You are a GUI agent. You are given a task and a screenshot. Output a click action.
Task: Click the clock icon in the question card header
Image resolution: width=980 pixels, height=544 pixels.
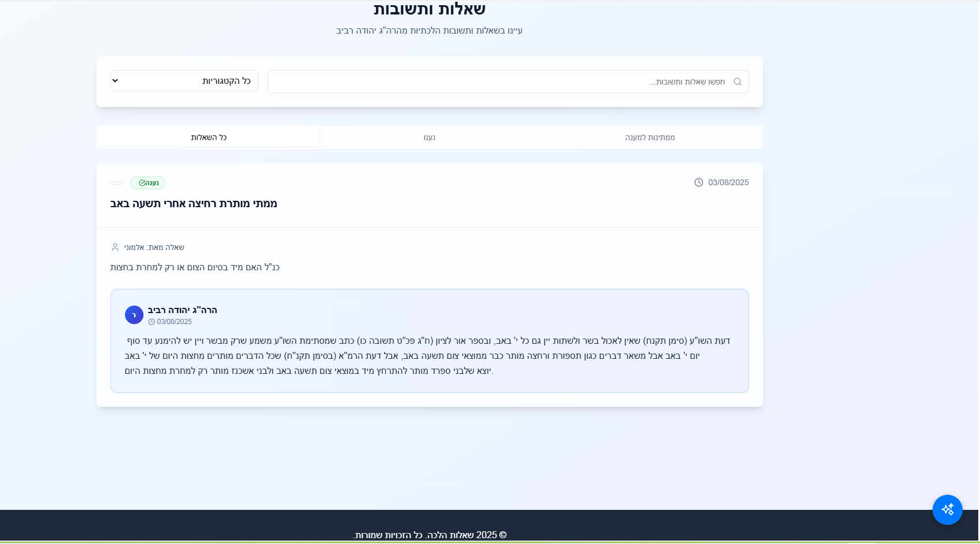pyautogui.click(x=699, y=182)
